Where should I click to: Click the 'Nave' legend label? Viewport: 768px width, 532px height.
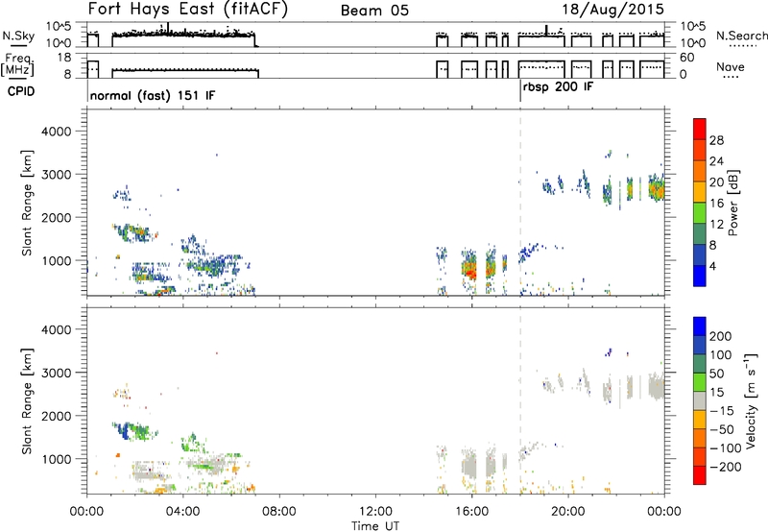click(731, 67)
